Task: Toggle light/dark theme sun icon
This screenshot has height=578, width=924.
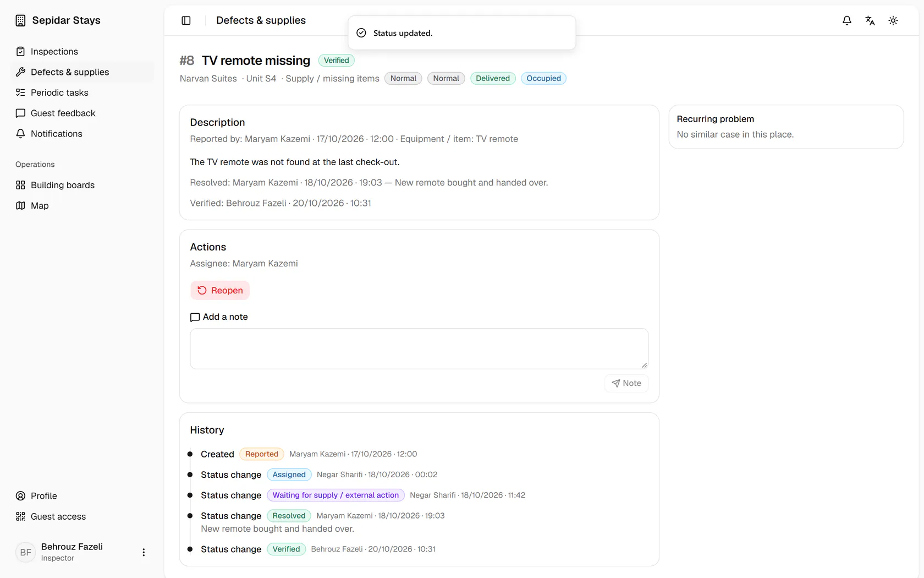Action: point(893,20)
